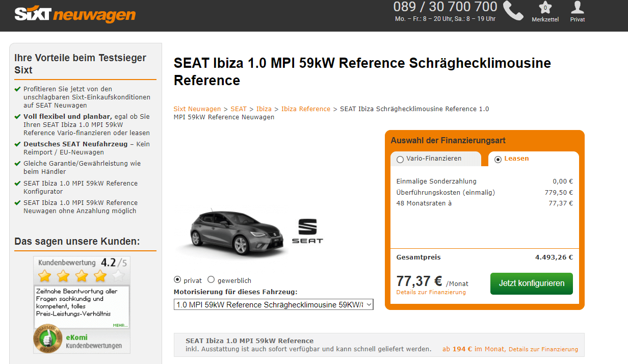628x364 pixels.
Task: Go to SEAT breadcrumb link
Action: [x=239, y=109]
